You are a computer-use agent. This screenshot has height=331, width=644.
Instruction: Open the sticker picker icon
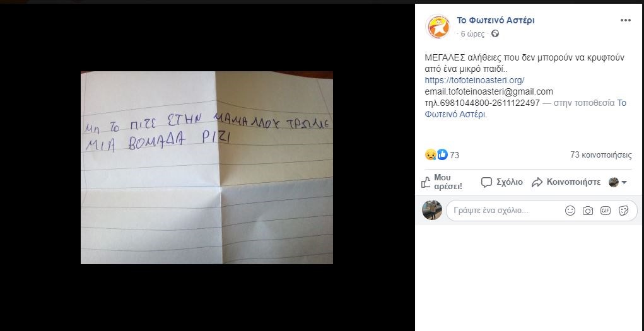[623, 211]
